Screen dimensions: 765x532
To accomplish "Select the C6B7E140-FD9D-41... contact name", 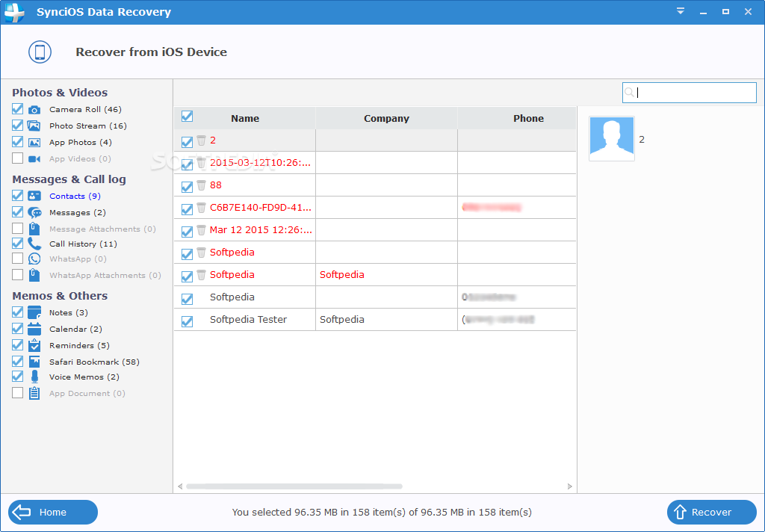I will click(x=261, y=208).
